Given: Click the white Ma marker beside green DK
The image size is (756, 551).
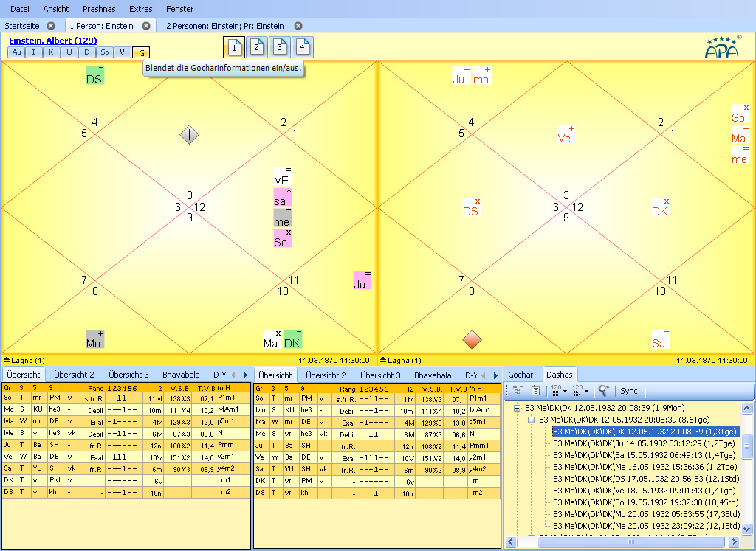Looking at the screenshot, I should pos(272,339).
